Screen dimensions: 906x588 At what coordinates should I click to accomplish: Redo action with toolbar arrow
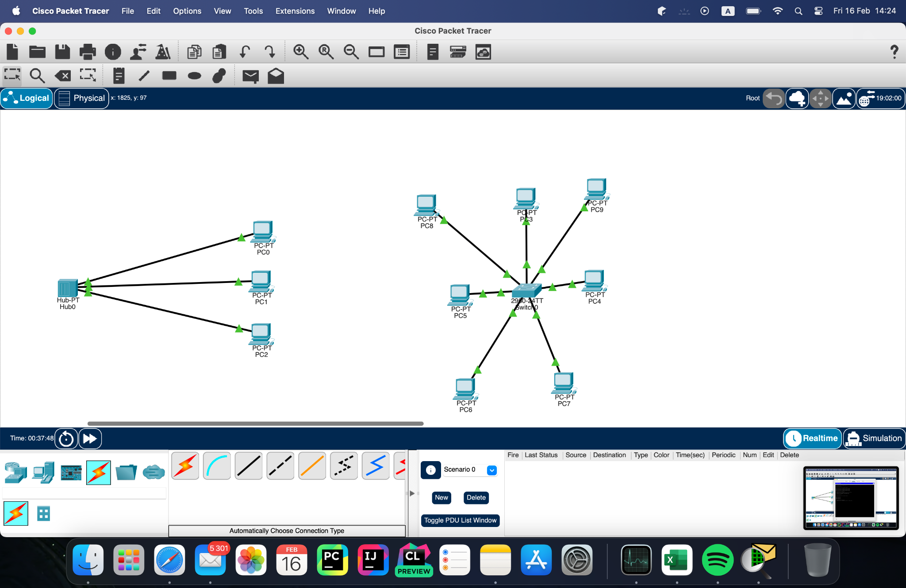(x=269, y=52)
